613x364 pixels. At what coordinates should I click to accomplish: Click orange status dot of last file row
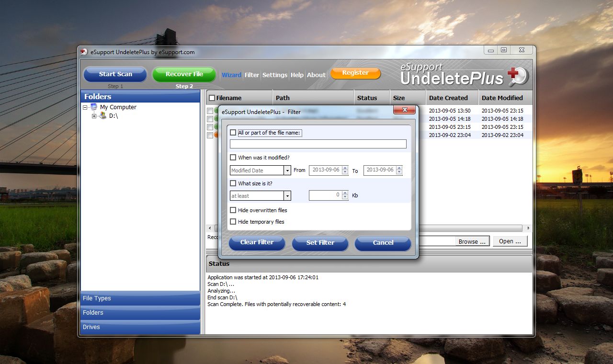click(216, 135)
